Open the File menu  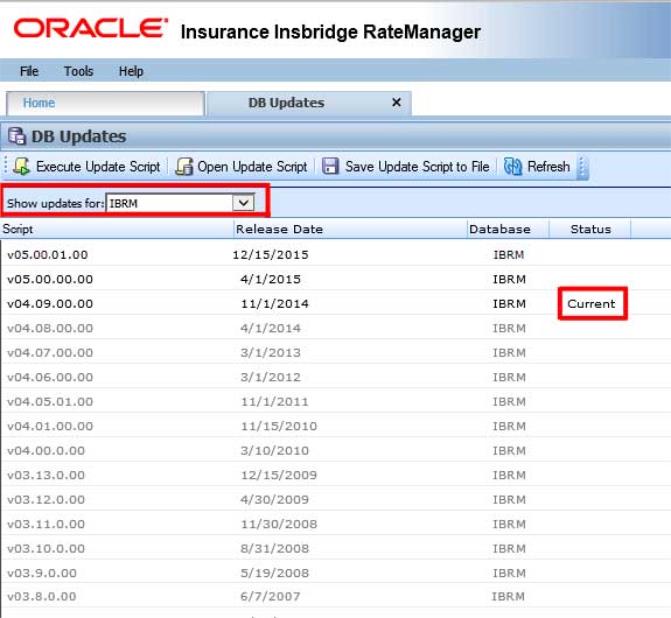pyautogui.click(x=29, y=71)
